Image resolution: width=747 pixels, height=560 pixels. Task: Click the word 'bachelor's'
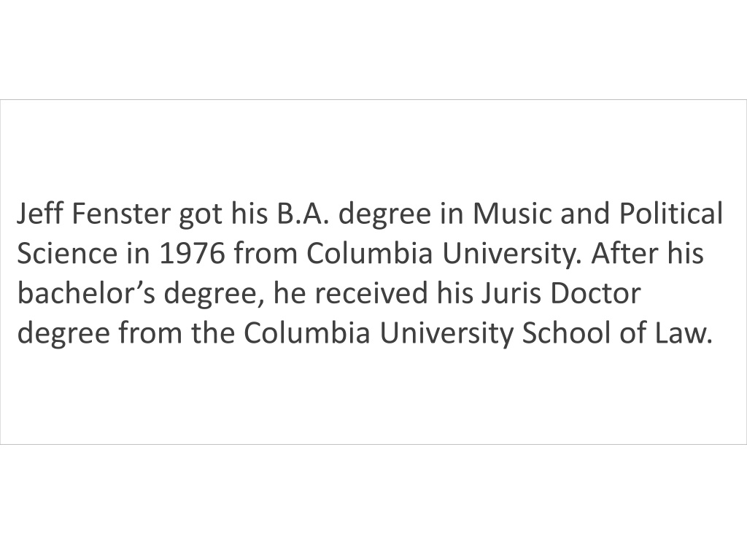(86, 293)
